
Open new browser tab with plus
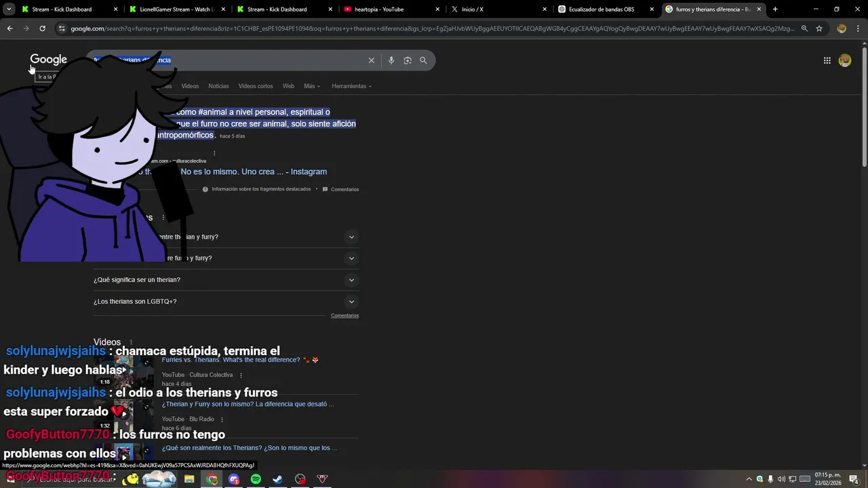click(x=775, y=9)
